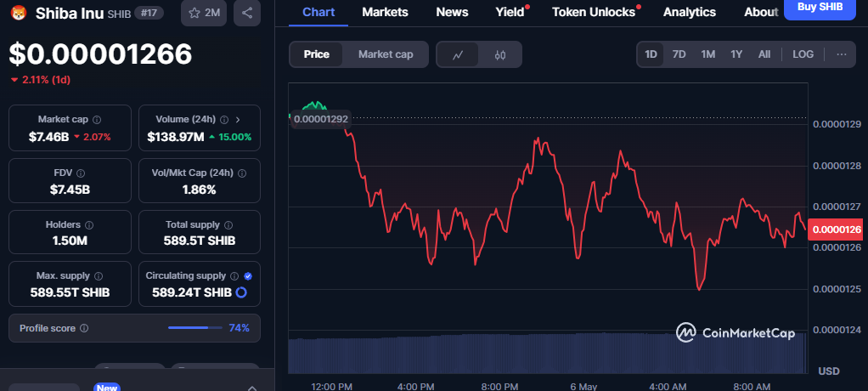The height and width of the screenshot is (391, 868).
Task: Open the Yield tab
Action: pyautogui.click(x=510, y=12)
